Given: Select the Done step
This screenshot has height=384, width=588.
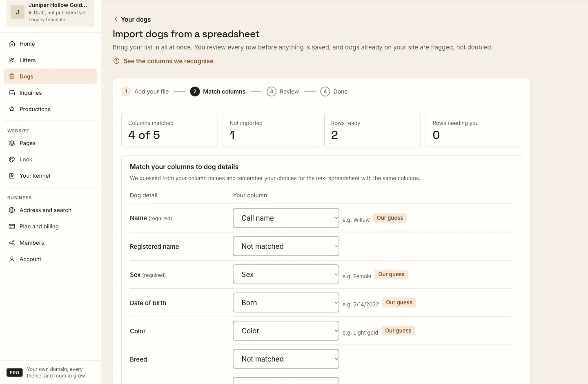Looking at the screenshot, I should click(x=334, y=92).
